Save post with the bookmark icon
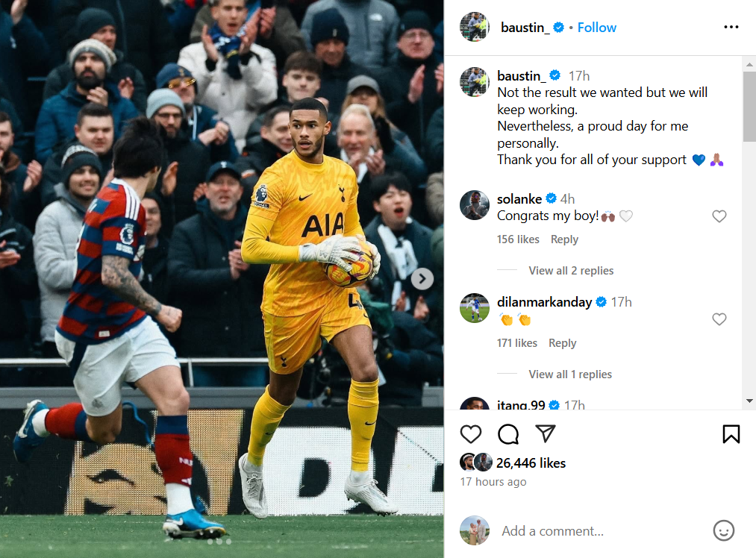The height and width of the screenshot is (558, 756). pos(731,434)
